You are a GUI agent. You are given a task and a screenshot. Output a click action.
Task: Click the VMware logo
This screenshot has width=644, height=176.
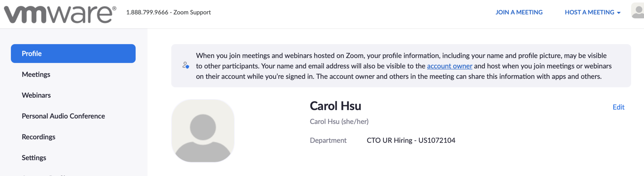click(60, 14)
